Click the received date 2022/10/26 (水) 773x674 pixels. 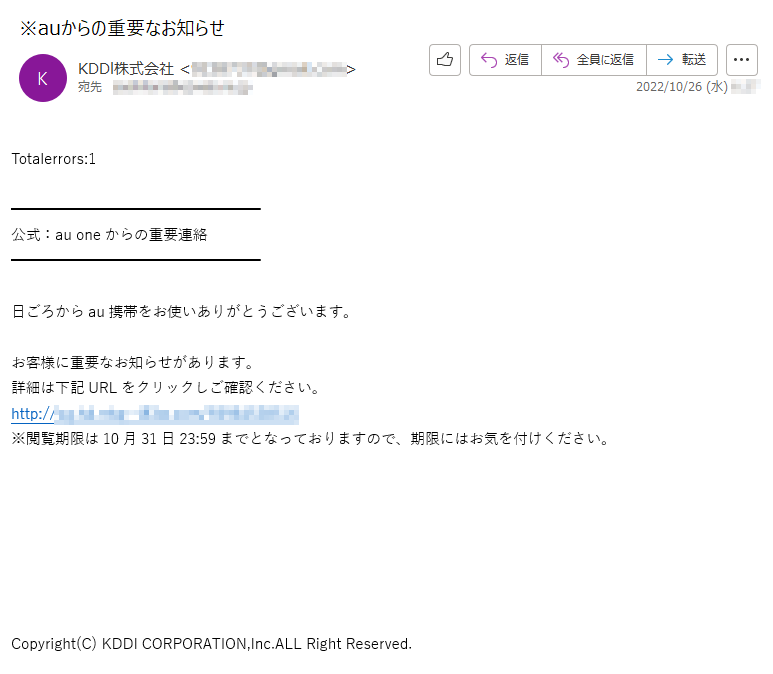(x=681, y=87)
